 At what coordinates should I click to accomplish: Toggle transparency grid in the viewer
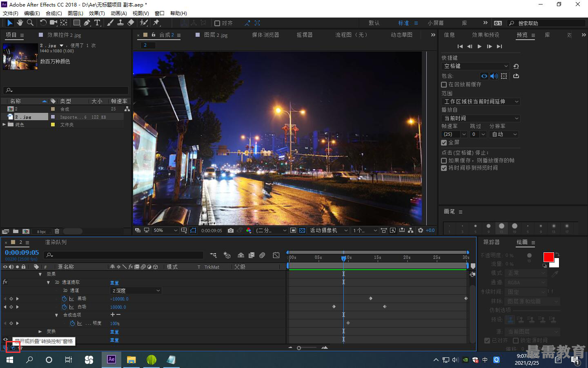[302, 231]
